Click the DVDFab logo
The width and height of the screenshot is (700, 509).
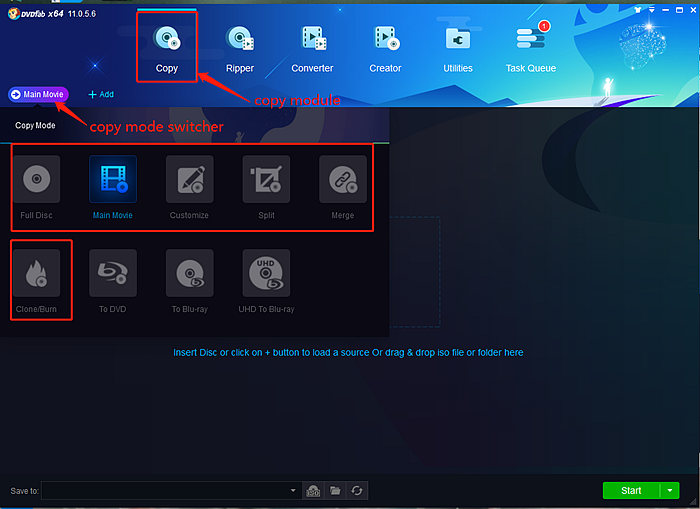(x=35, y=14)
